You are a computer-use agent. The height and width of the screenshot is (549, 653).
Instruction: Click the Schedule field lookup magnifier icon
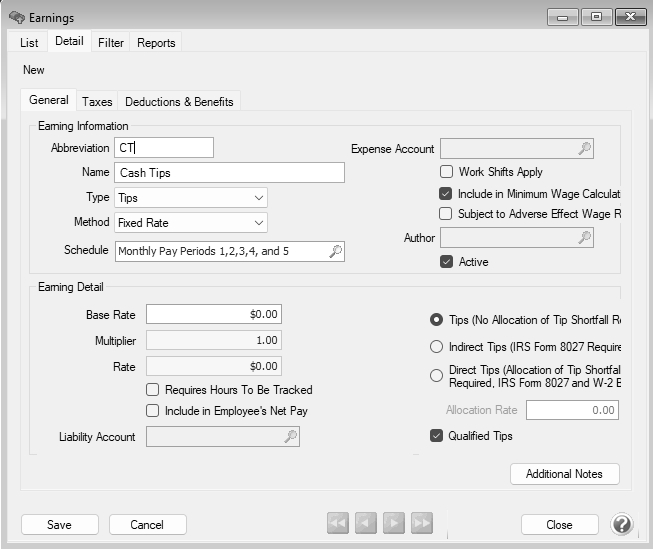(336, 252)
